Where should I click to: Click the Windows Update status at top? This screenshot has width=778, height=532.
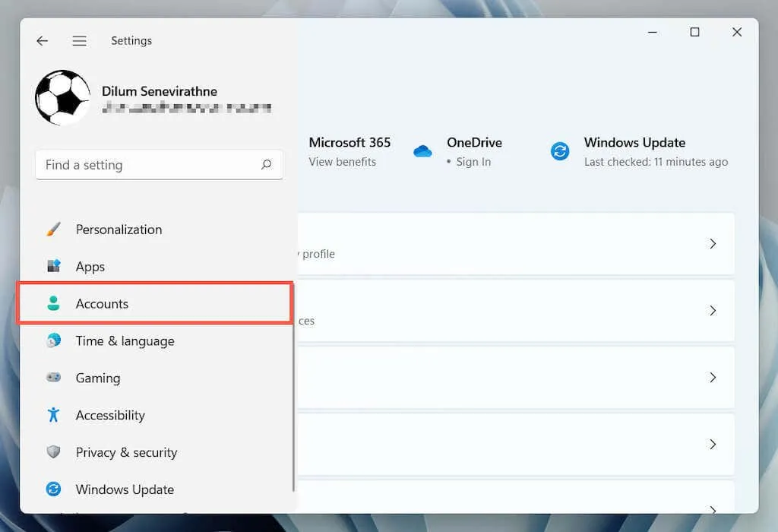(638, 152)
